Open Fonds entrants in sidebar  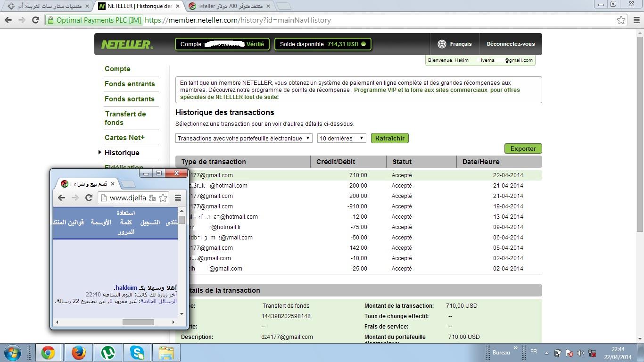(130, 84)
